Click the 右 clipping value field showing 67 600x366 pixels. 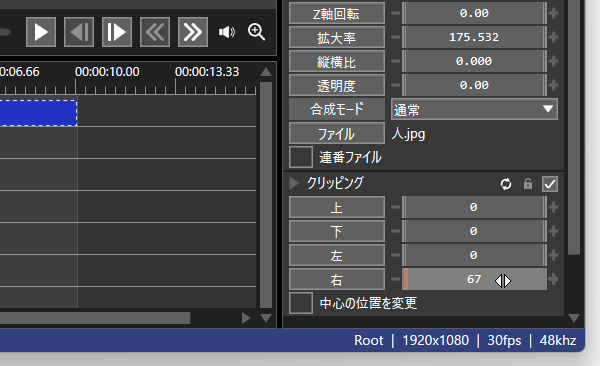[x=474, y=279]
